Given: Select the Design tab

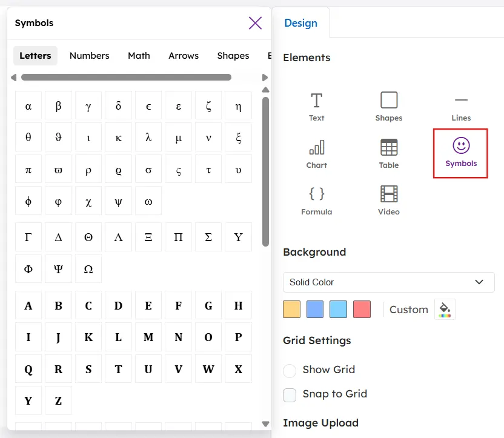Looking at the screenshot, I should point(301,22).
